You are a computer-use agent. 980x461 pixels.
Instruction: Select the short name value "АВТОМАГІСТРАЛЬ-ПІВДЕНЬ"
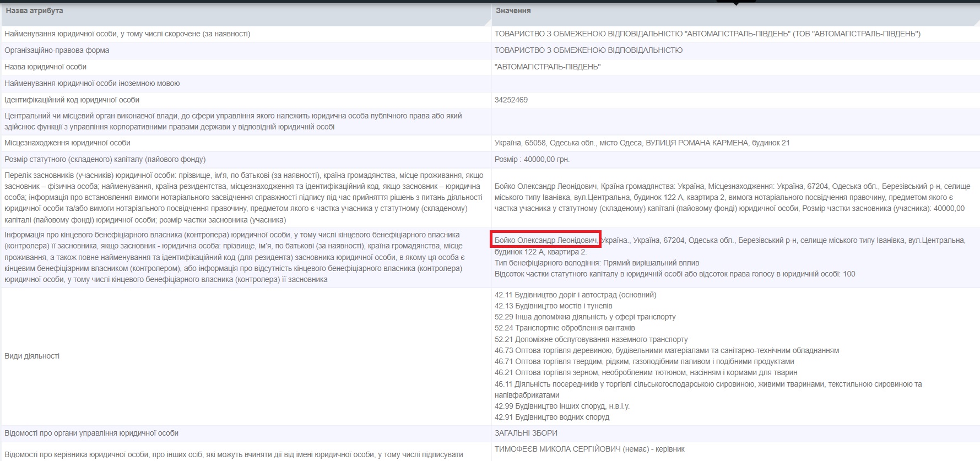(548, 67)
